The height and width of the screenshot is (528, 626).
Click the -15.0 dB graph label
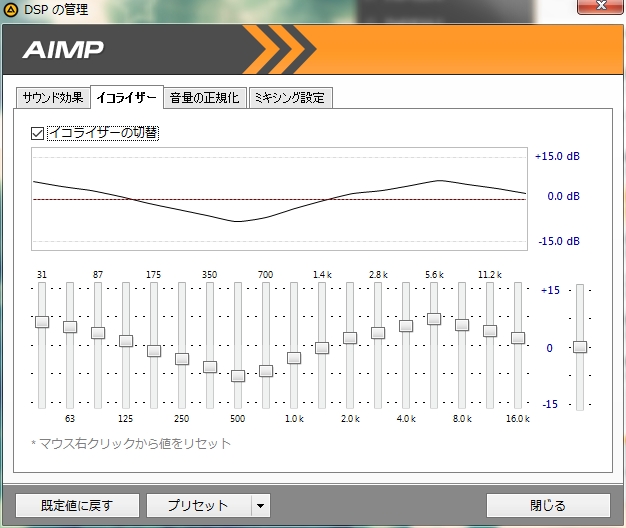(559, 241)
